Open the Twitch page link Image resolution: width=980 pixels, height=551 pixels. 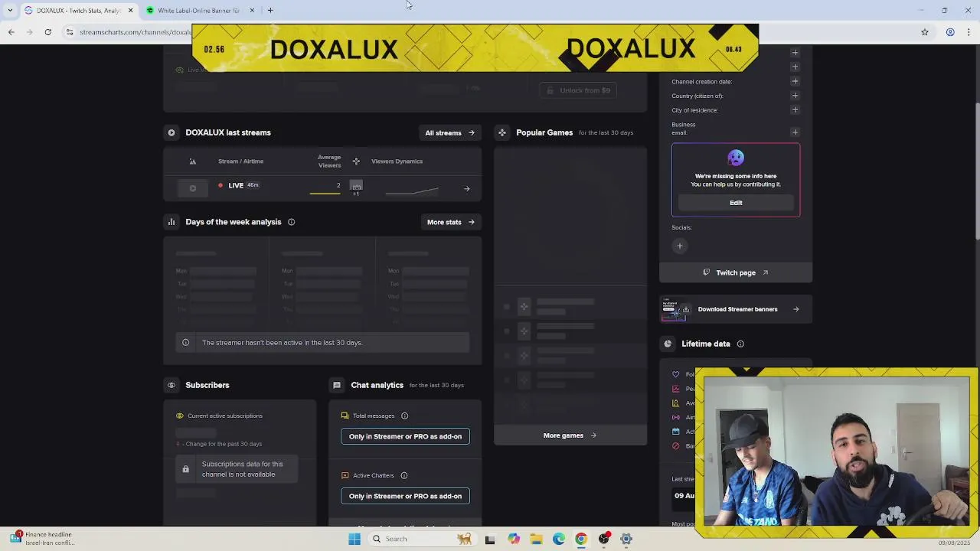pyautogui.click(x=736, y=272)
